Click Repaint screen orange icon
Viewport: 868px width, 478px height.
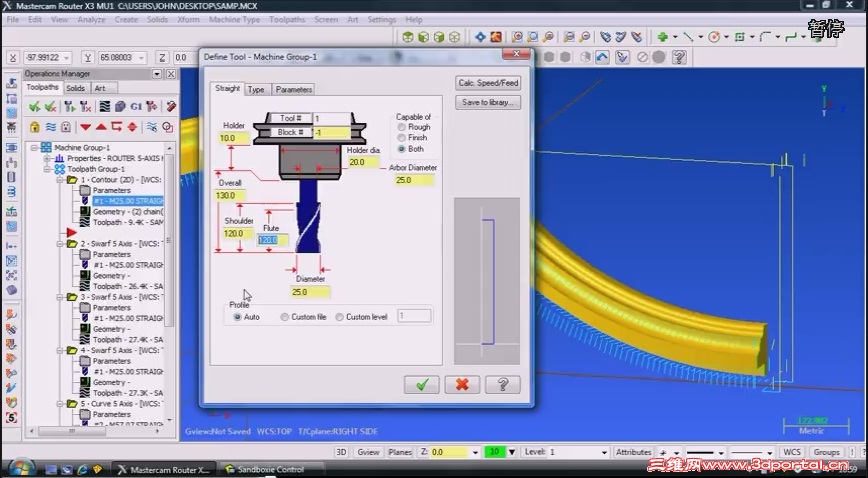pyautogui.click(x=496, y=37)
